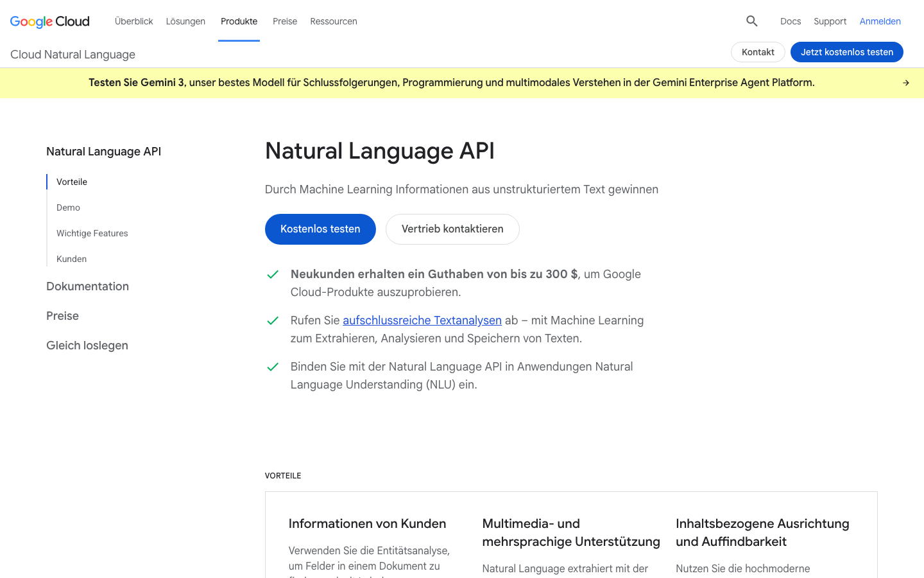Open the Support link
Screen dimensions: 924x578
point(830,21)
